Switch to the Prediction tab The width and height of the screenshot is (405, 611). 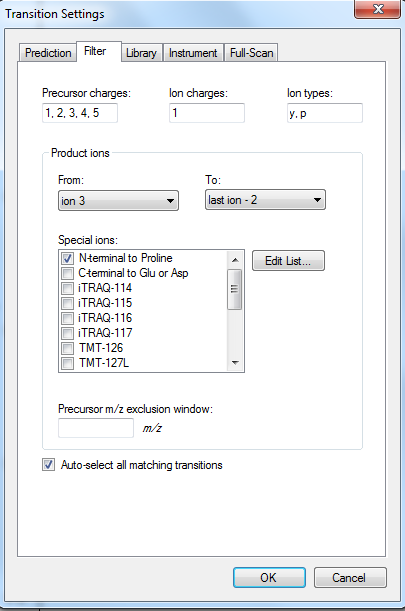coord(48,53)
